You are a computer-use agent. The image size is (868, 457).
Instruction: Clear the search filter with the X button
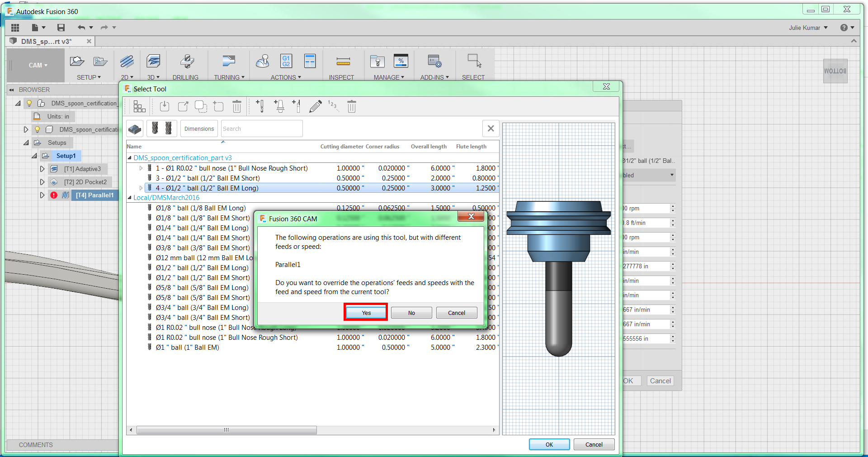(491, 129)
